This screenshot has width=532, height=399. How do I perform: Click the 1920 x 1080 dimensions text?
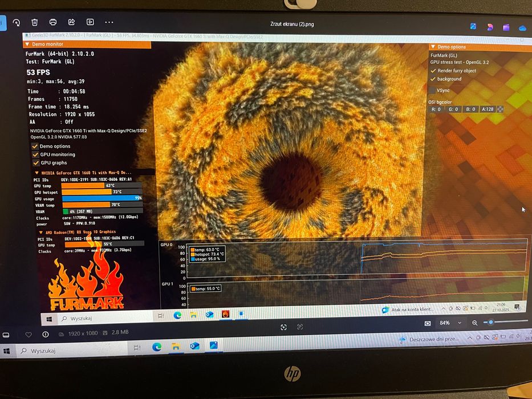pyautogui.click(x=83, y=333)
